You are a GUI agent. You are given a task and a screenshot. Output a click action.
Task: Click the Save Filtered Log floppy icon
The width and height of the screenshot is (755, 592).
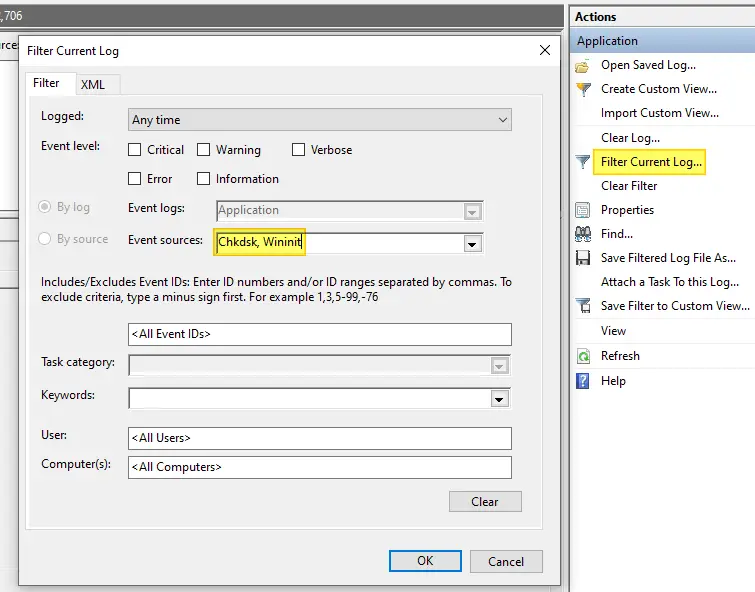pos(583,258)
